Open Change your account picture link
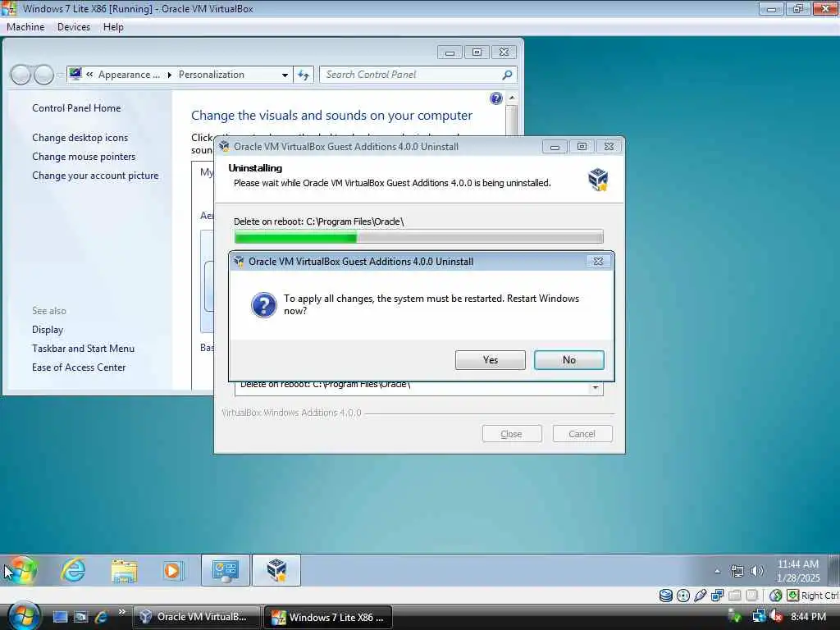The height and width of the screenshot is (630, 840). tap(95, 176)
